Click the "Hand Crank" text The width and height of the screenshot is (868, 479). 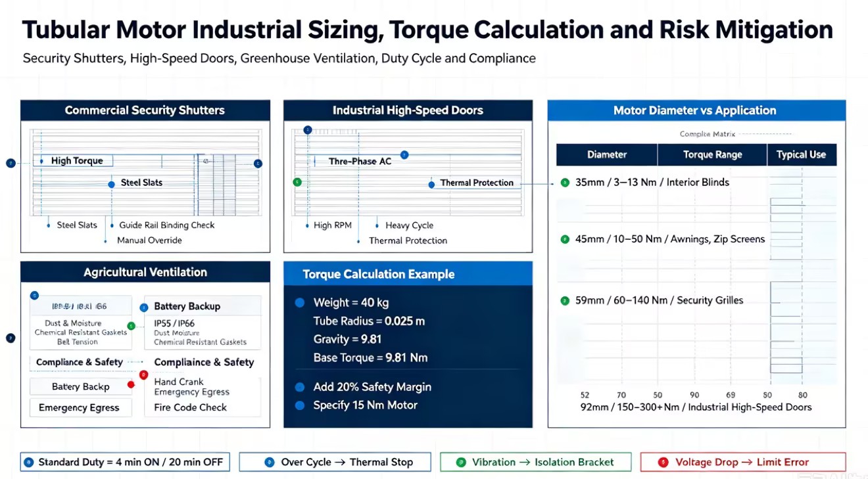(x=179, y=382)
